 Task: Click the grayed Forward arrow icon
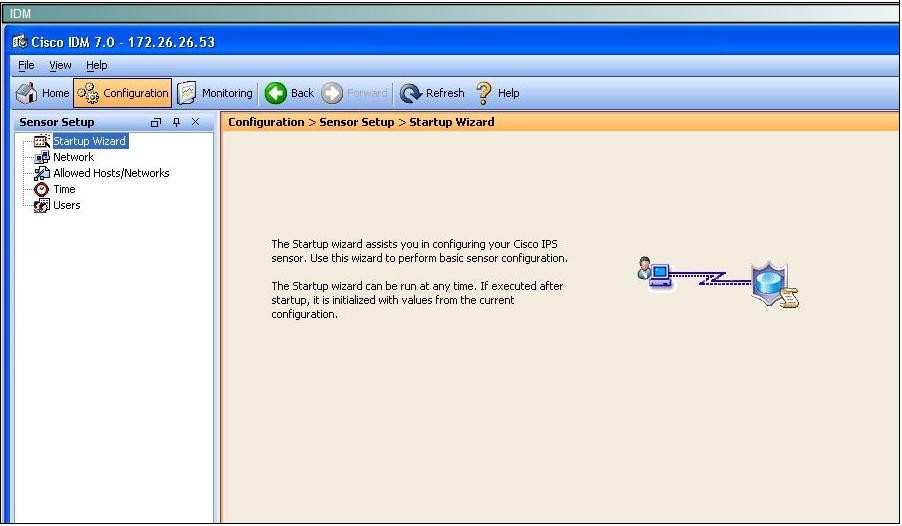332,93
